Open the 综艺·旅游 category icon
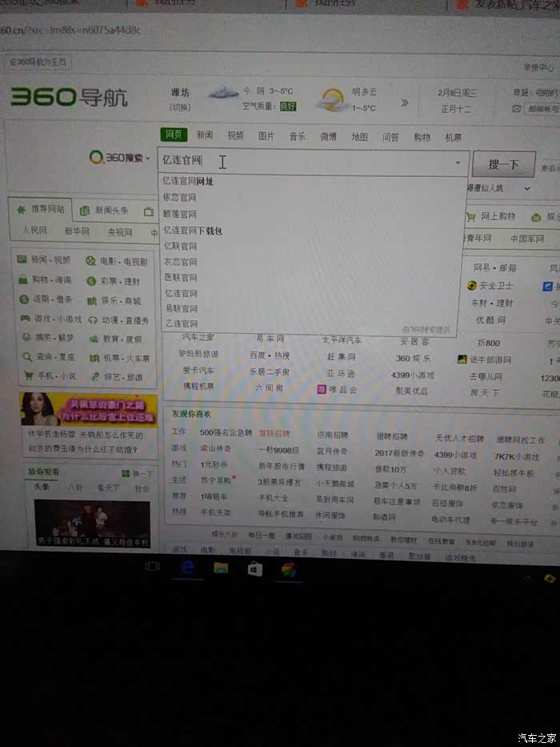The image size is (560, 747). (x=95, y=377)
